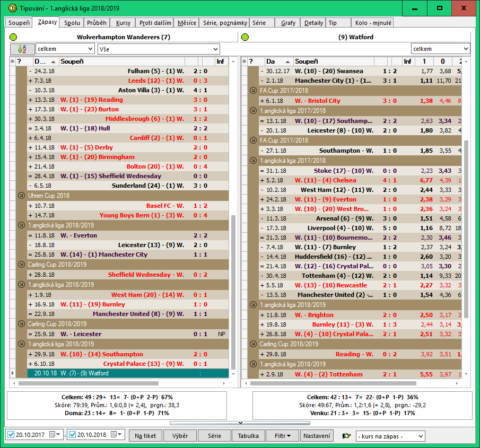
Task: Collapse FA Cup group above Bristol City
Action: [x=253, y=90]
